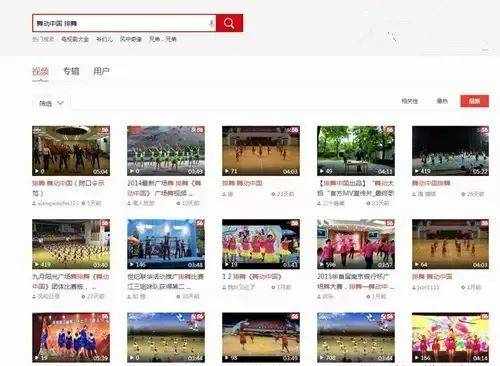Viewport: 500px width, 366px height.
Task: Select the 视频 tab
Action: coord(40,71)
